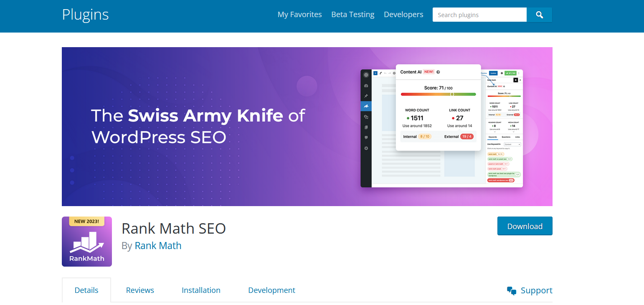Click the Swiss Army Knife banner image
The width and height of the screenshot is (644, 305).
point(307,126)
